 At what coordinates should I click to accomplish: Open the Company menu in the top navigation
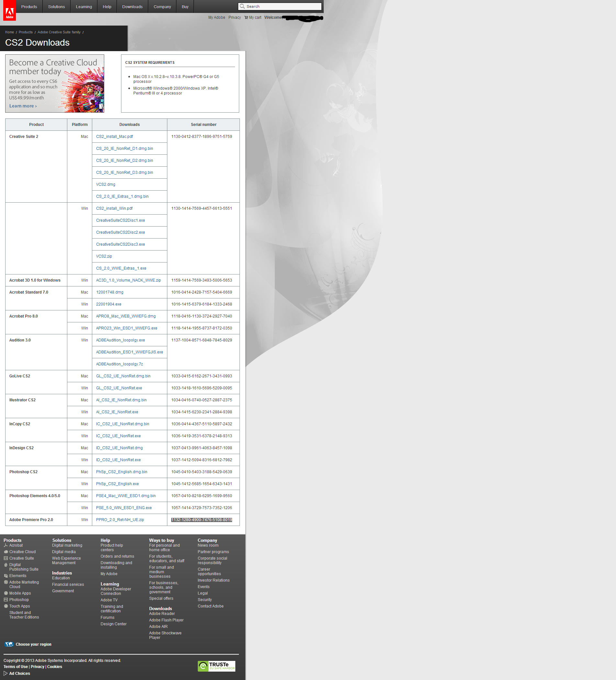[x=162, y=7]
